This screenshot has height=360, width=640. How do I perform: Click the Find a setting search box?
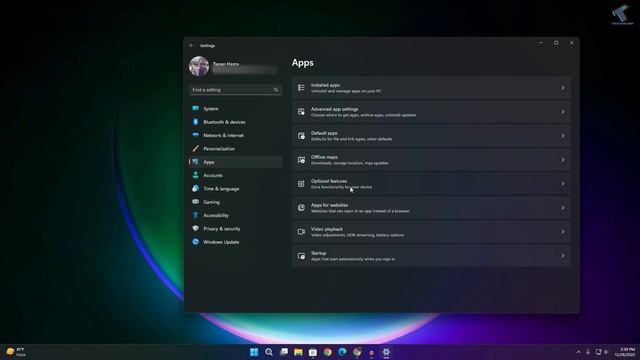(x=235, y=90)
